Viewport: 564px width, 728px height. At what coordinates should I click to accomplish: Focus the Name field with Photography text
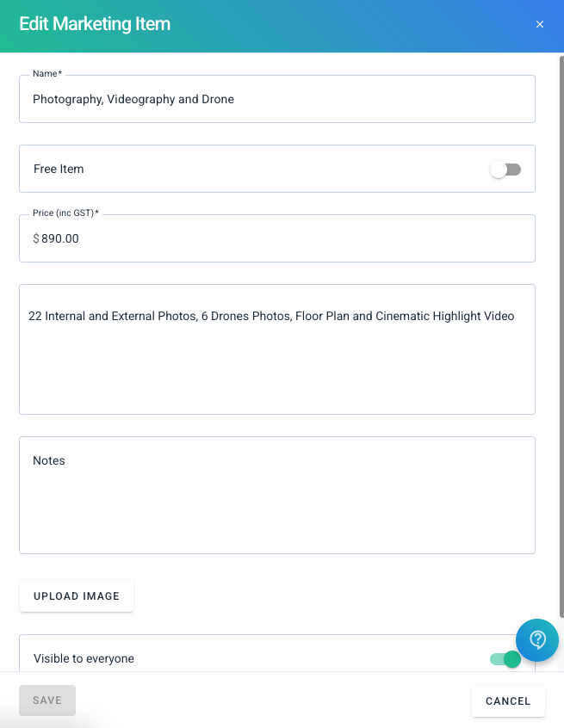(277, 99)
